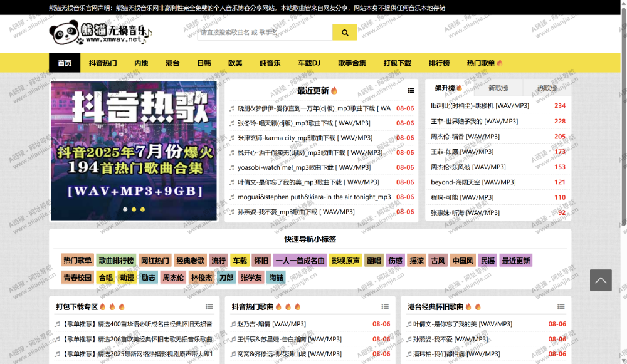Viewport: 627px width, 364px height.
Task: Select the 林俊杰 quick tag
Action: tap(201, 278)
